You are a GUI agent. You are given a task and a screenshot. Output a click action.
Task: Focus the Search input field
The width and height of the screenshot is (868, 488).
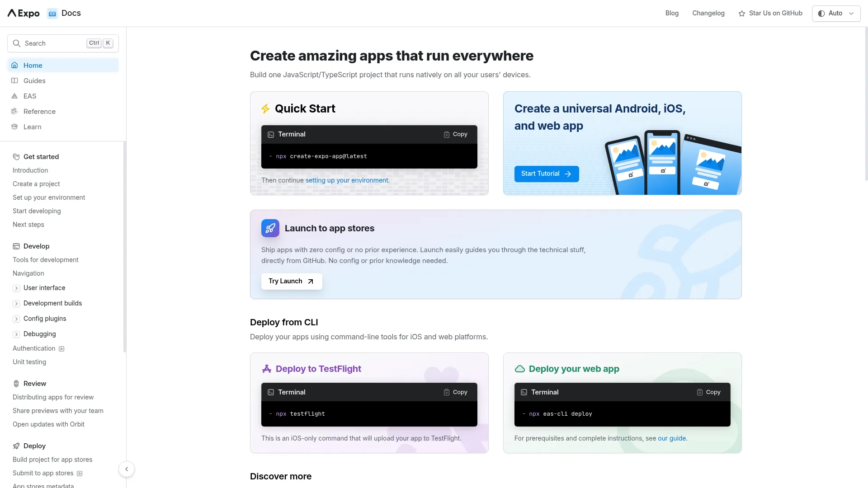(54, 43)
